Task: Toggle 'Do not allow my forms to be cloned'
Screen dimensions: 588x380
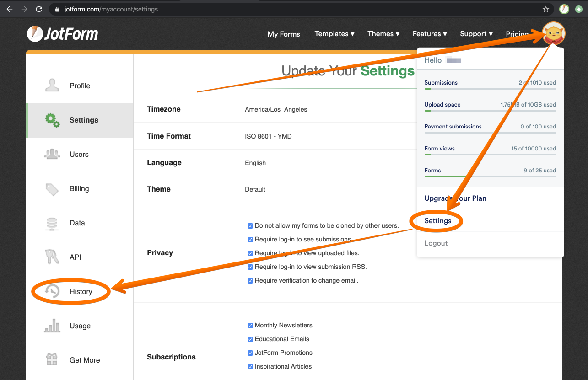Action: point(250,226)
